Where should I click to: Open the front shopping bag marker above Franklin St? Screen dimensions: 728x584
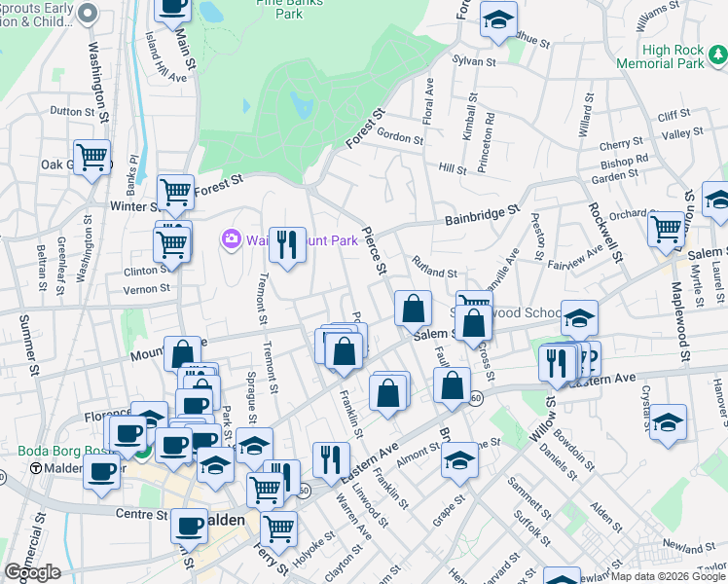click(344, 352)
